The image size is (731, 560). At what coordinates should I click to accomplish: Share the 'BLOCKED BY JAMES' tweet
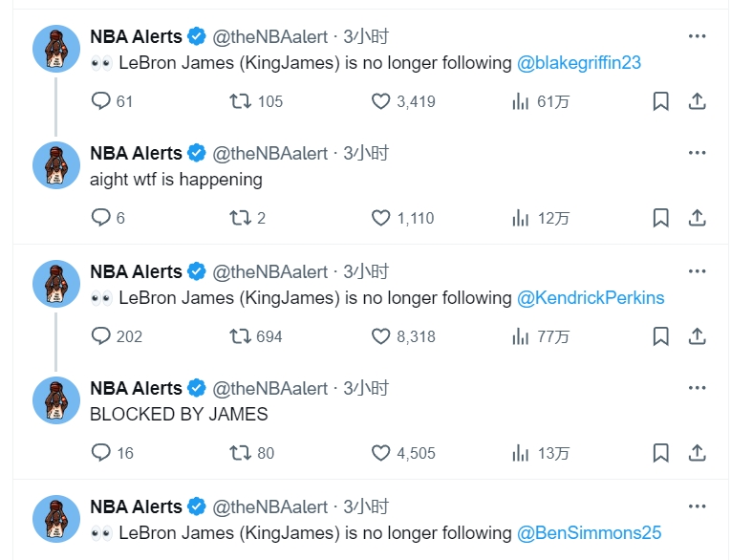click(698, 453)
